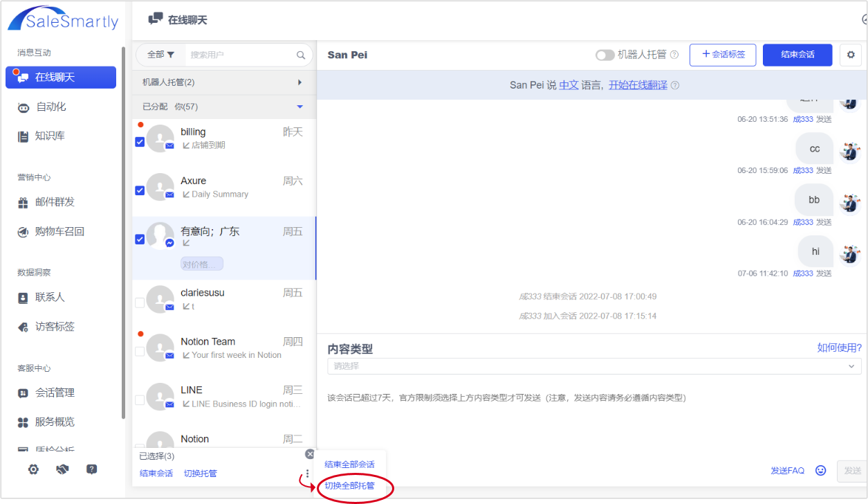Check the clariesusu conversation checkbox
This screenshot has height=504, width=868.
point(140,303)
